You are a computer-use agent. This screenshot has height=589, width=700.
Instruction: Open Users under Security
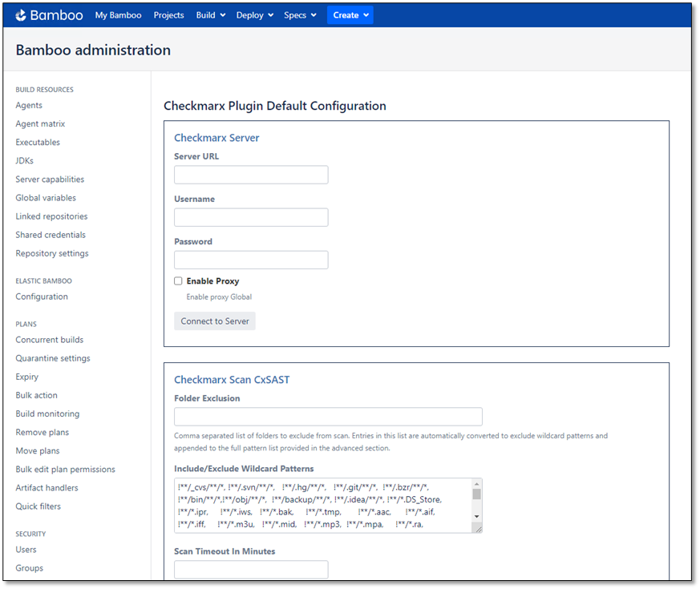[26, 550]
